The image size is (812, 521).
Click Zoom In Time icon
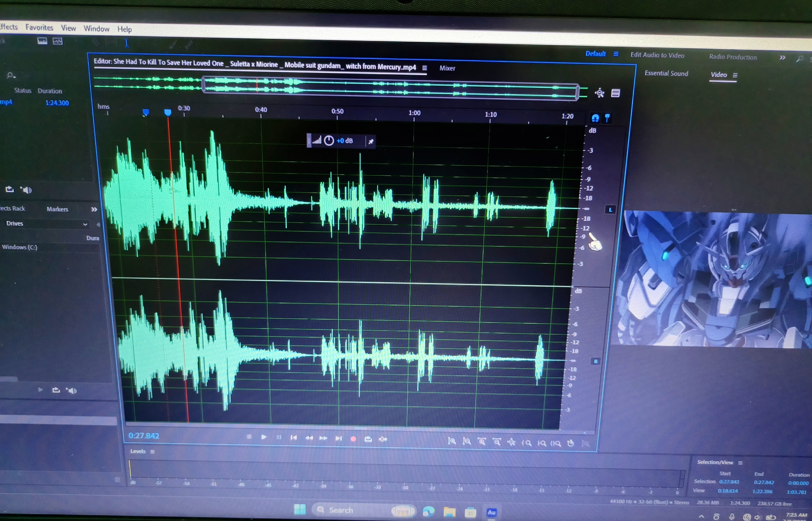[482, 441]
